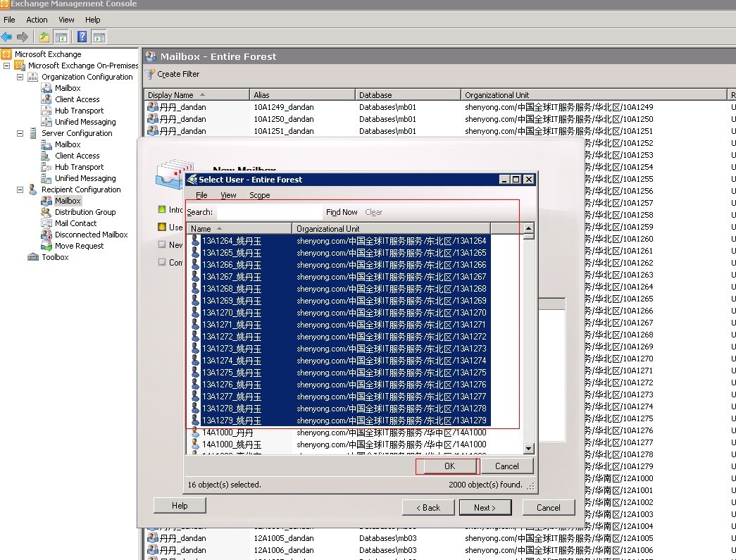Click the Organization Configuration node icon
Viewport: 736px width, 560px height.
(x=33, y=77)
